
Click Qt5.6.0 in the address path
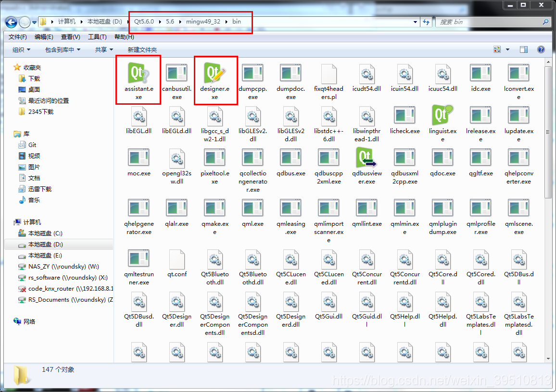pos(144,22)
